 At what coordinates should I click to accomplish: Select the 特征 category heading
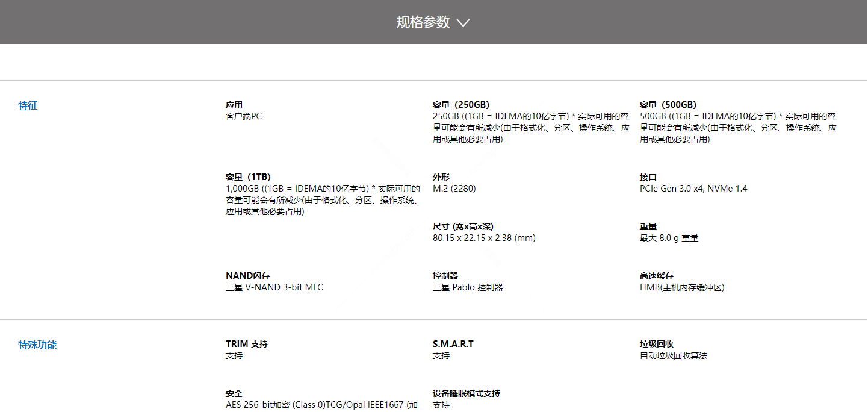click(x=28, y=105)
